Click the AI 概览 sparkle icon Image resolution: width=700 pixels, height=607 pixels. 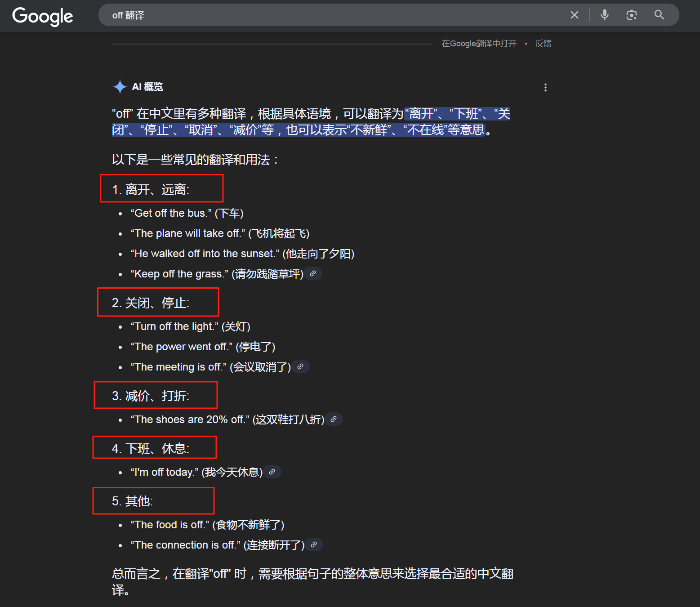click(120, 87)
